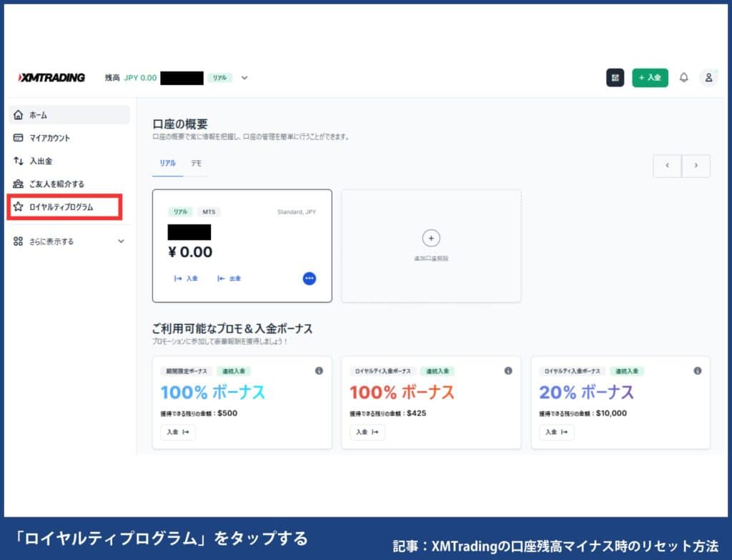Click 入金 button on the $425 bonus card
This screenshot has height=560, width=732.
pyautogui.click(x=367, y=432)
